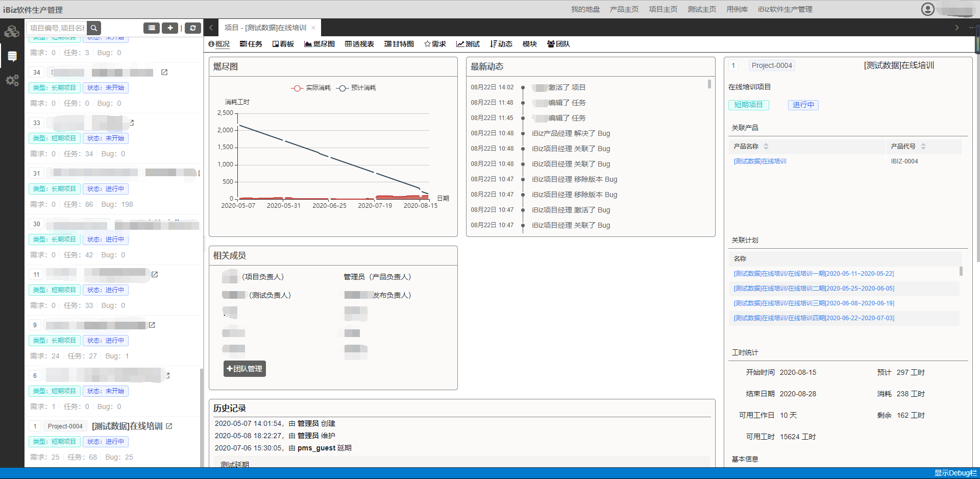Image resolution: width=980 pixels, height=479 pixels.
Task: Click the 短期项目 tag in details
Action: click(x=749, y=105)
